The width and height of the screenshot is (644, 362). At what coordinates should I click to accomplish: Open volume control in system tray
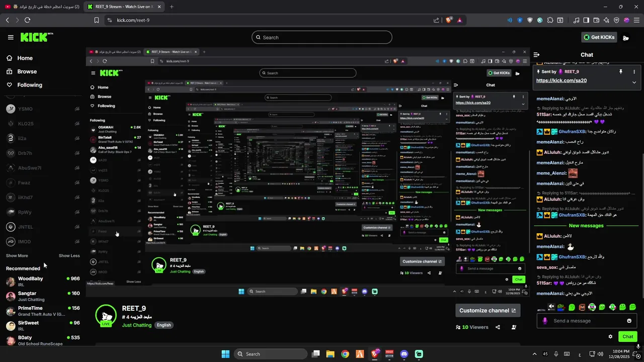click(x=600, y=354)
